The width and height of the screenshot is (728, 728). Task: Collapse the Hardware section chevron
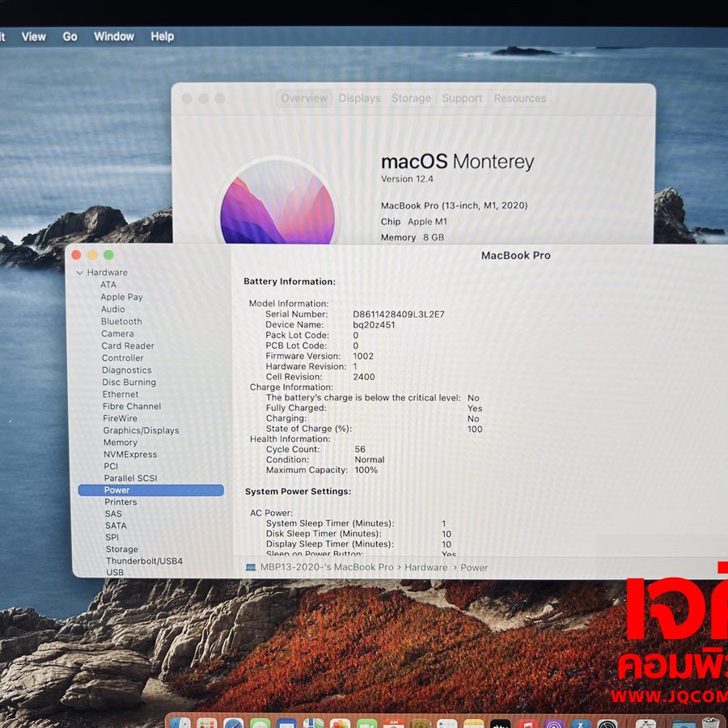pos(80,273)
